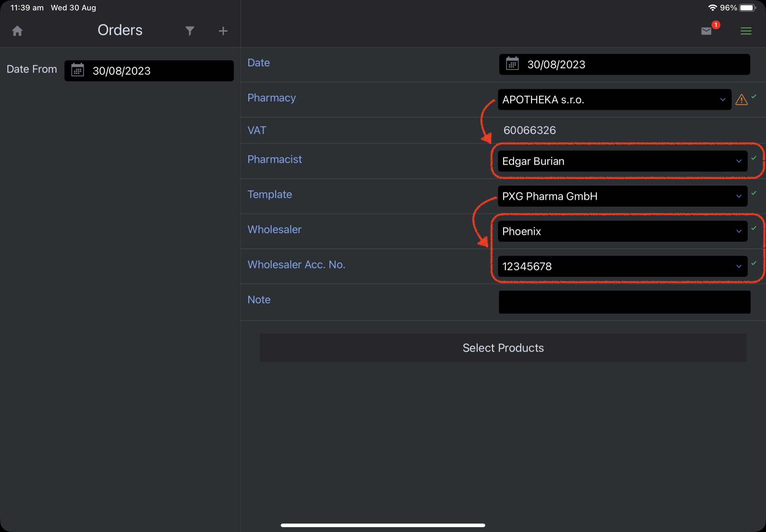Screen dimensions: 766x532
Task: Tap the Select Products button
Action: 503,348
